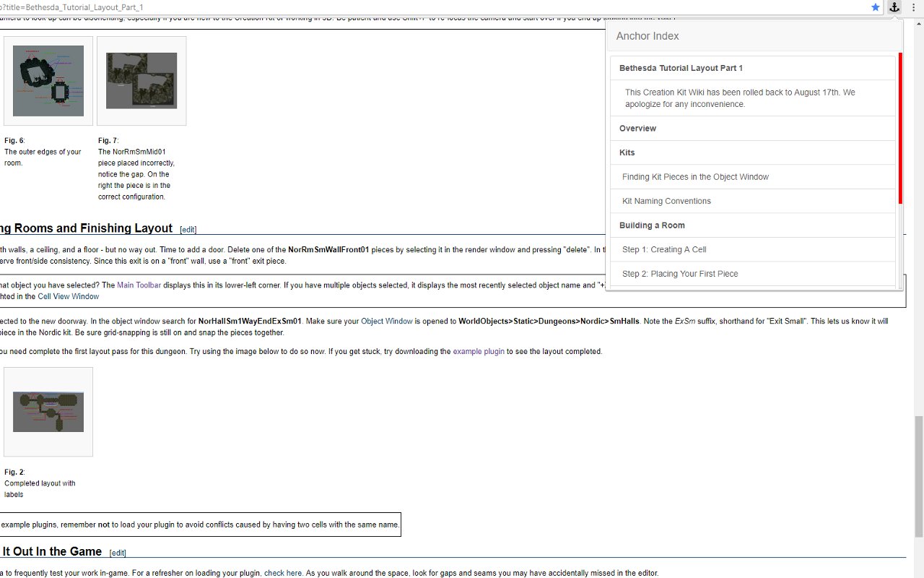The image size is (924, 578).
Task: Go to Step 1: Creating A Cell
Action: coord(753,249)
